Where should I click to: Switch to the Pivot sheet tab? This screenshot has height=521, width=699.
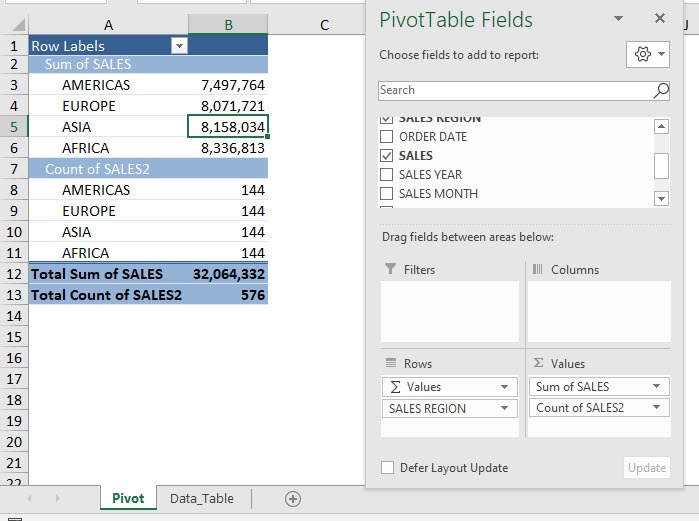tap(128, 498)
